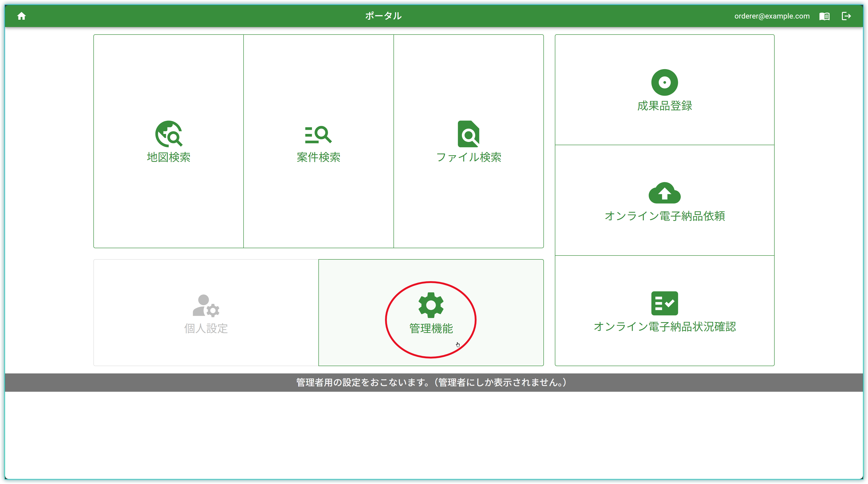The image size is (868, 484).
Task: Click the checklist status icon
Action: click(665, 303)
